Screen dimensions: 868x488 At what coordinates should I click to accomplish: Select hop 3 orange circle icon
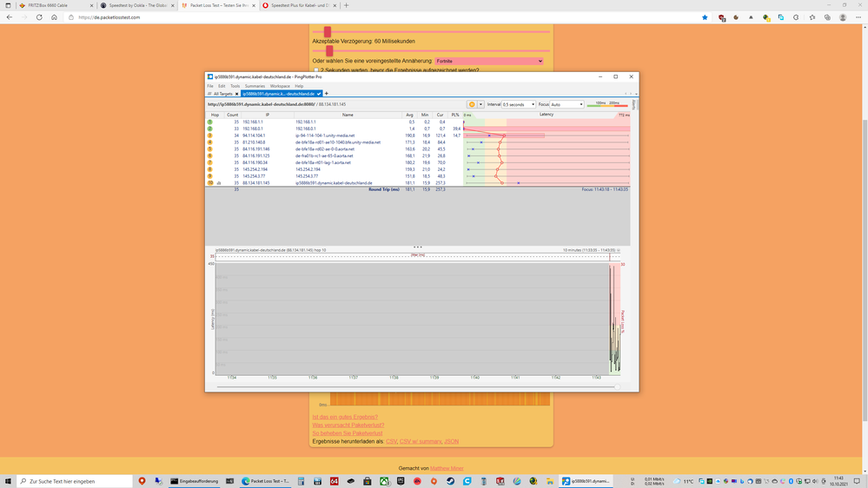[x=209, y=135]
